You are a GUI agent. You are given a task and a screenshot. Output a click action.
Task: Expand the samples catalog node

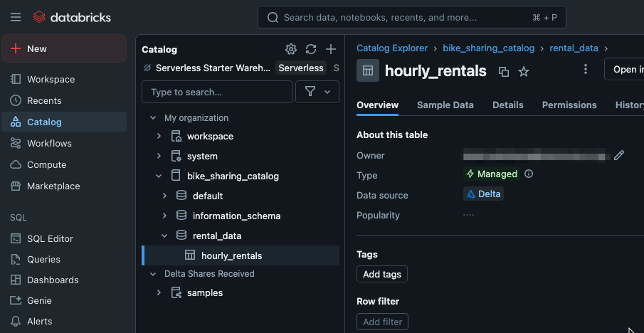coord(159,292)
